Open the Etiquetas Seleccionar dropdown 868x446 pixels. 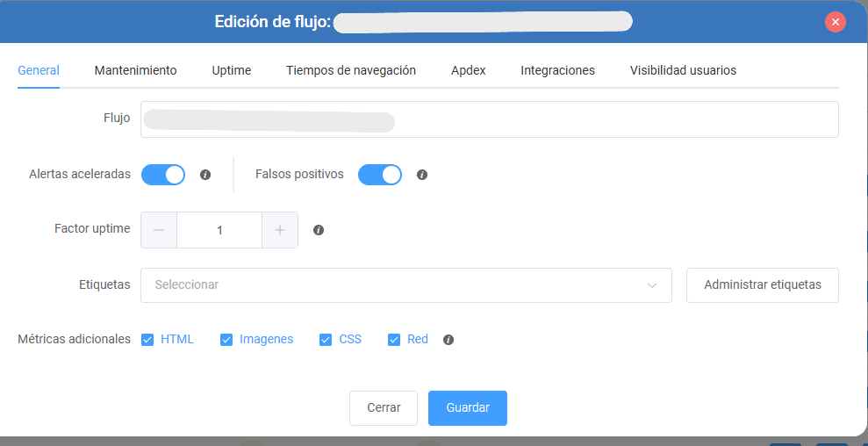[406, 285]
